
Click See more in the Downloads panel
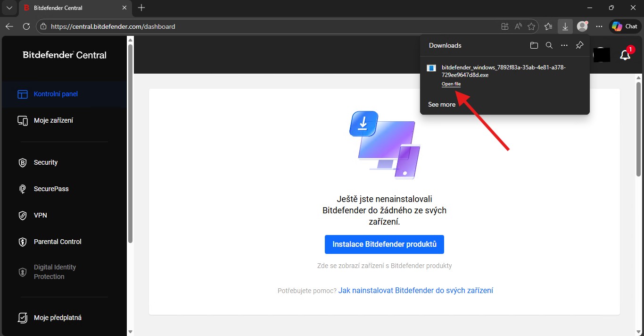tap(441, 104)
